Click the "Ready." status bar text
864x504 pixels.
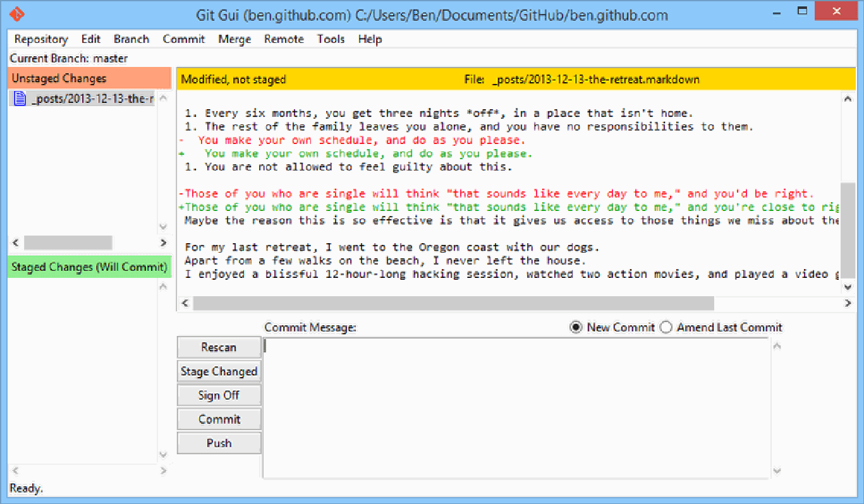tap(27, 488)
